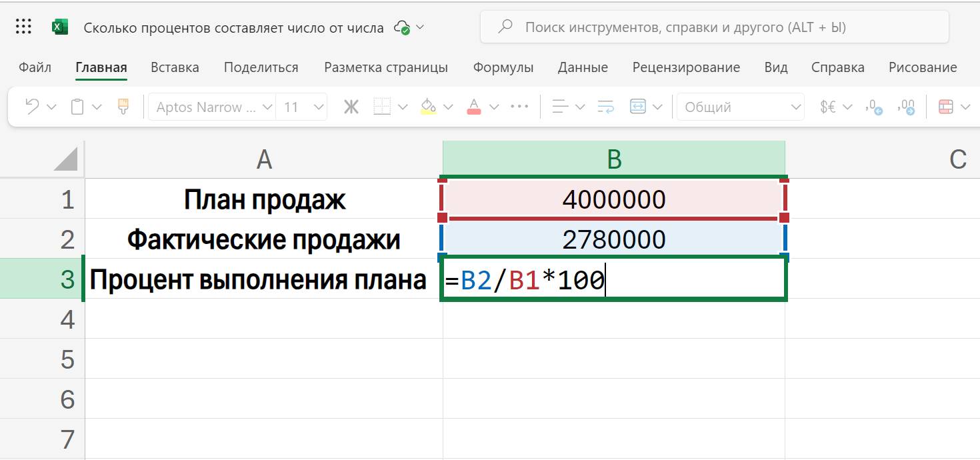The height and width of the screenshot is (460, 980).
Task: Switch to the Данные tab
Action: point(583,67)
